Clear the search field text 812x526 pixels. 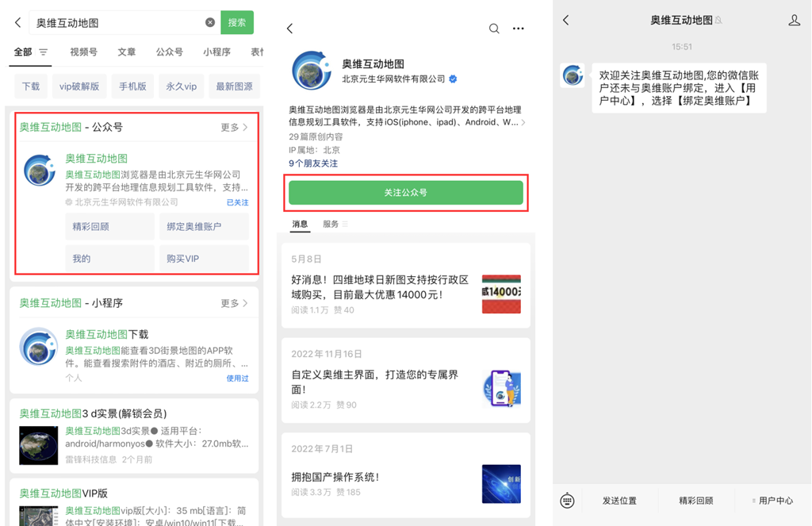click(210, 23)
